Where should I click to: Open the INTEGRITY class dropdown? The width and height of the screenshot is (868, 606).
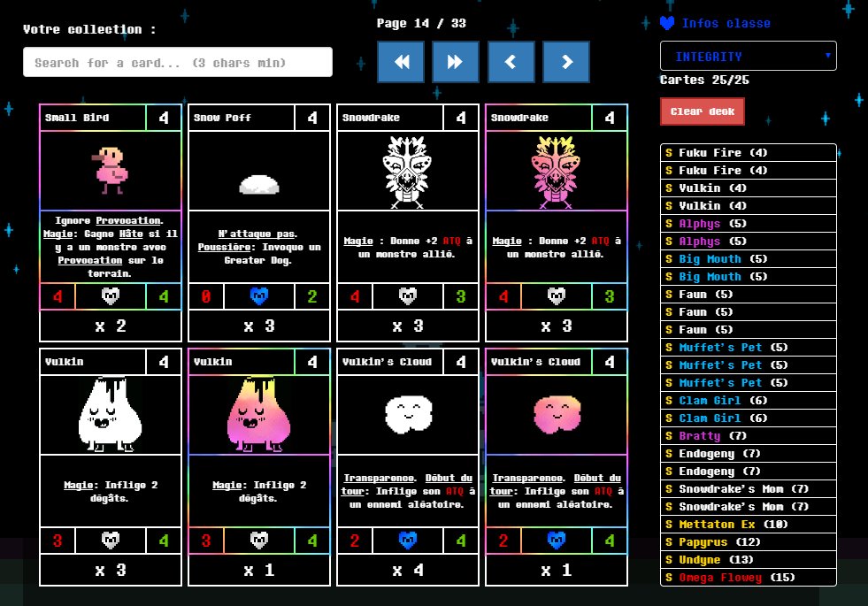pyautogui.click(x=748, y=56)
